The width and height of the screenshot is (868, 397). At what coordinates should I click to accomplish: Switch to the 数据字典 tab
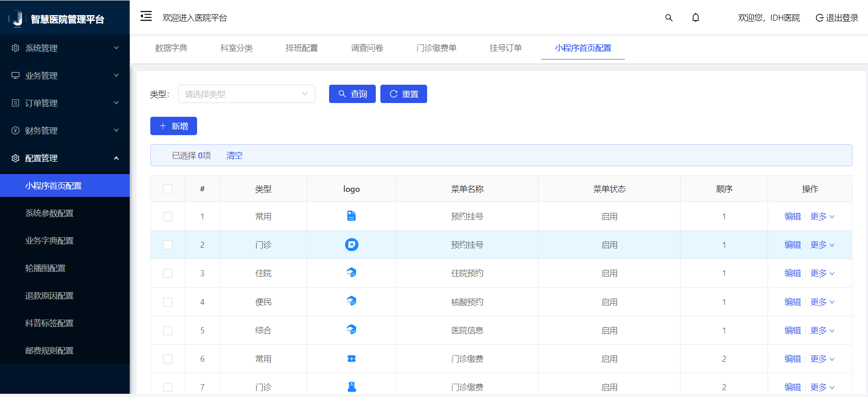pyautogui.click(x=171, y=48)
